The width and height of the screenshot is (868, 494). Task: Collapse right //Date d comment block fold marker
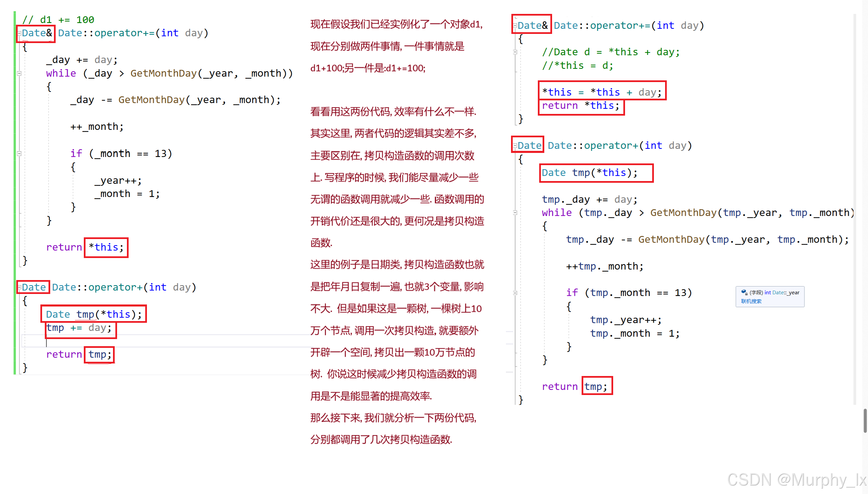(515, 52)
